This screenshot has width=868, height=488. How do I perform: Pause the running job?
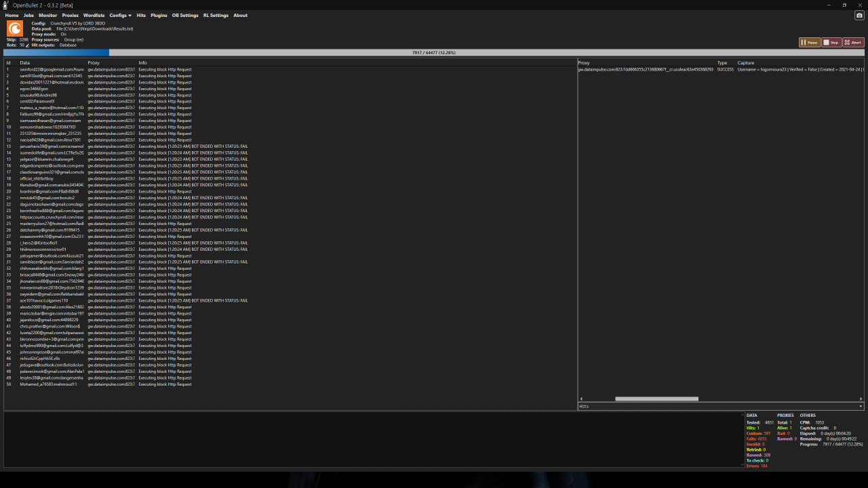[810, 42]
